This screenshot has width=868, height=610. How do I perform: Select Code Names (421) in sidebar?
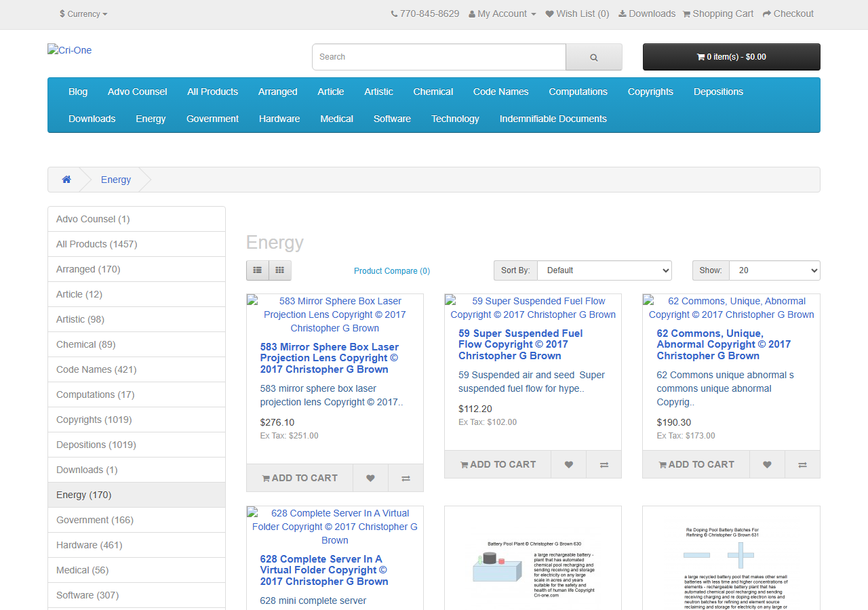tap(136, 369)
